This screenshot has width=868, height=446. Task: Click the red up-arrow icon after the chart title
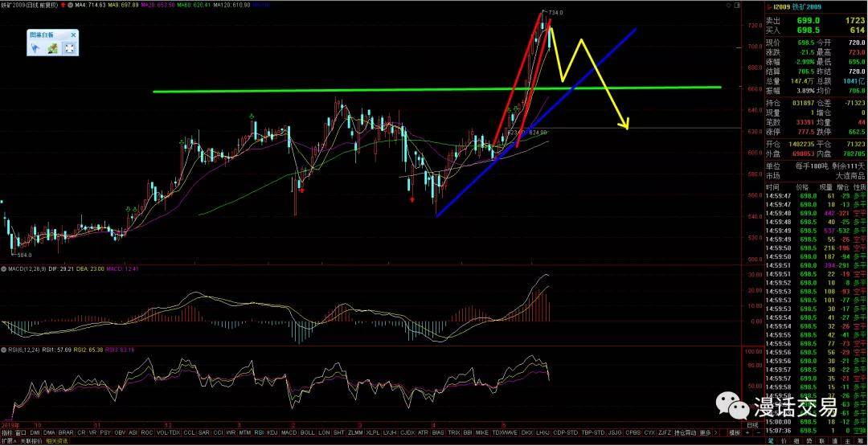(x=63, y=5)
